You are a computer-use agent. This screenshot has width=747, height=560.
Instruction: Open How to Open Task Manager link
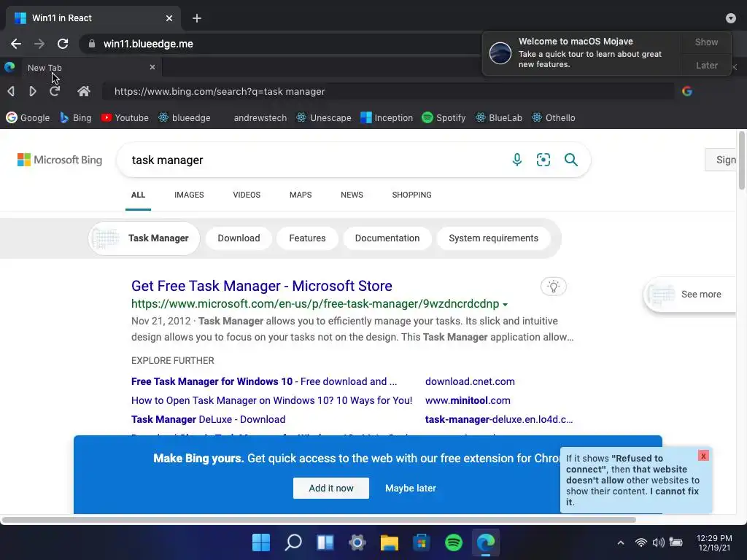pyautogui.click(x=271, y=400)
